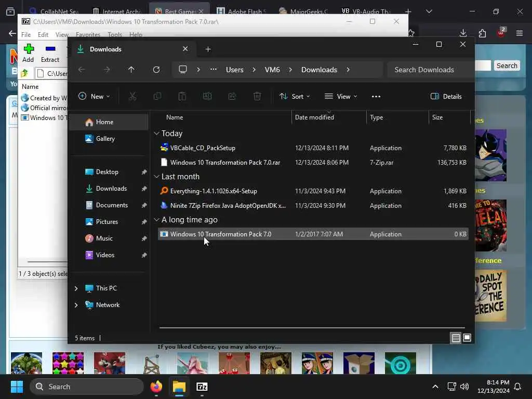The height and width of the screenshot is (399, 532).
Task: Click the Delete trash icon in Explorer
Action: pyautogui.click(x=257, y=96)
